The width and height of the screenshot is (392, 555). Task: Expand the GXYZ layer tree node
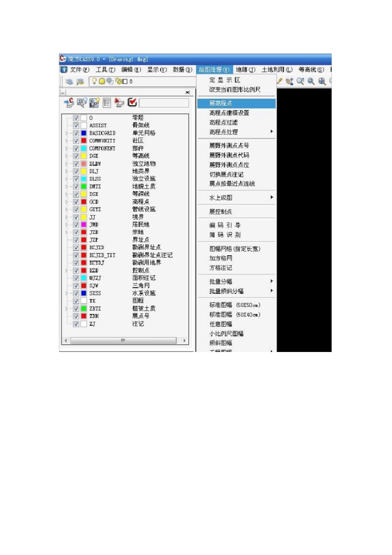coord(67,210)
